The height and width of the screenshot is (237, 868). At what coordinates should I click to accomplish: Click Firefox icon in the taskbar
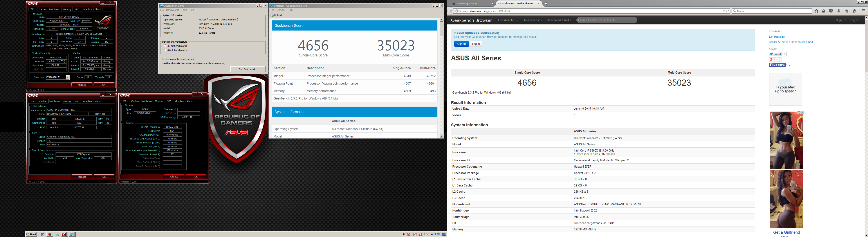[x=50, y=234]
